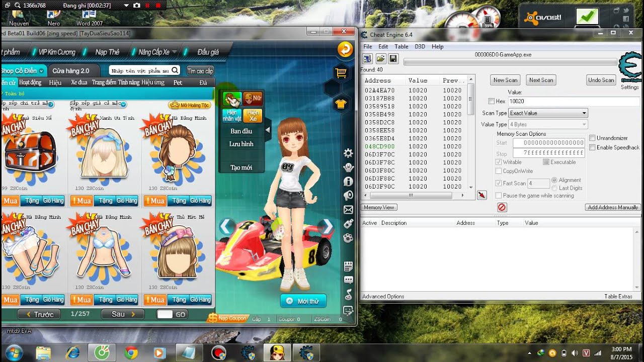644x362 pixels.
Task: Expand the Nâng Cấp Xe menu arrow
Action: [175, 52]
